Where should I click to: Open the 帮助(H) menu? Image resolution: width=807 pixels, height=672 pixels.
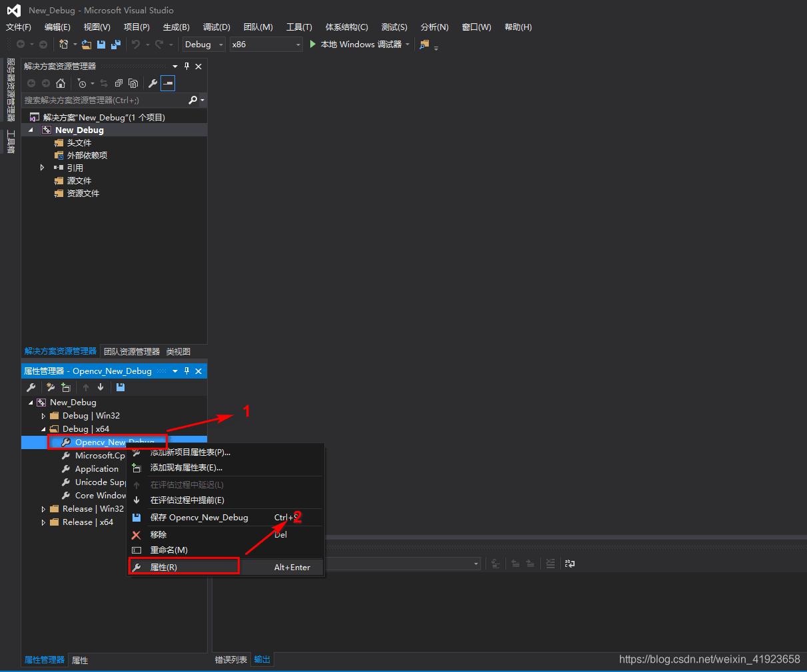pyautogui.click(x=518, y=27)
